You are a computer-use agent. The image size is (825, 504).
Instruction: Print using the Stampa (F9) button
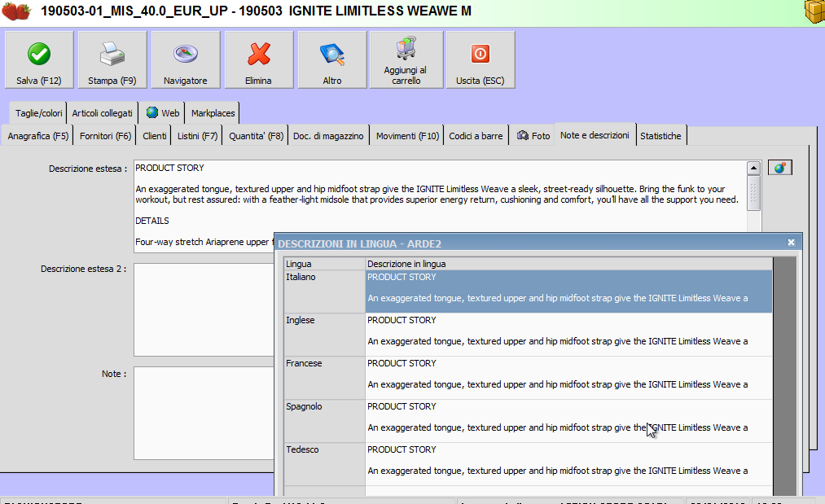(112, 59)
